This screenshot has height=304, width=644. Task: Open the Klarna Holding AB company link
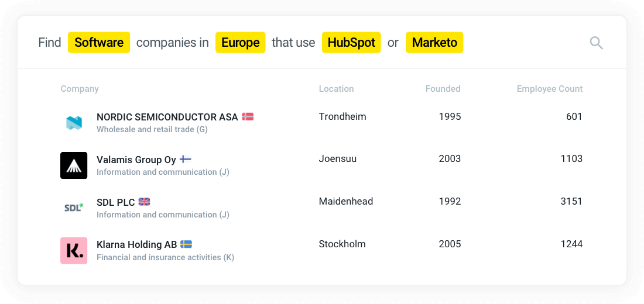[x=136, y=244]
